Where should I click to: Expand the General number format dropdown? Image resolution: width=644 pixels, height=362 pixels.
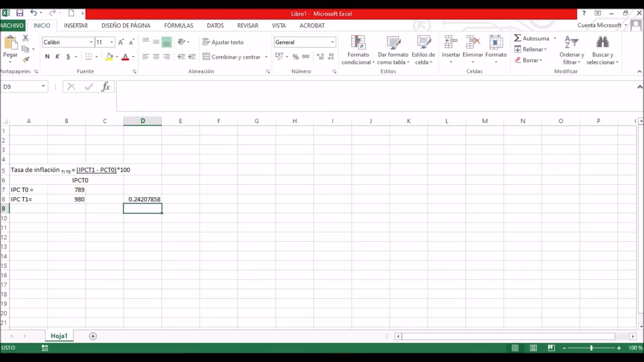(332, 42)
